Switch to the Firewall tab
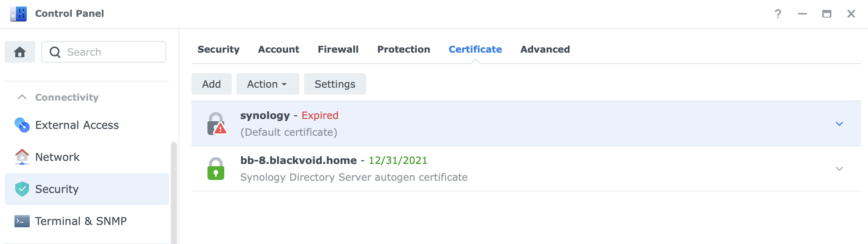The width and height of the screenshot is (868, 244). [338, 49]
